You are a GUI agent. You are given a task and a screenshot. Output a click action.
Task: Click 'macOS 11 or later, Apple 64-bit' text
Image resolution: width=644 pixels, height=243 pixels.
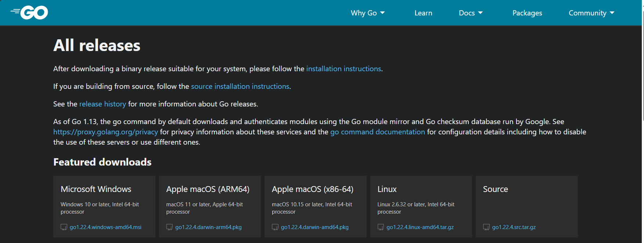(x=204, y=204)
